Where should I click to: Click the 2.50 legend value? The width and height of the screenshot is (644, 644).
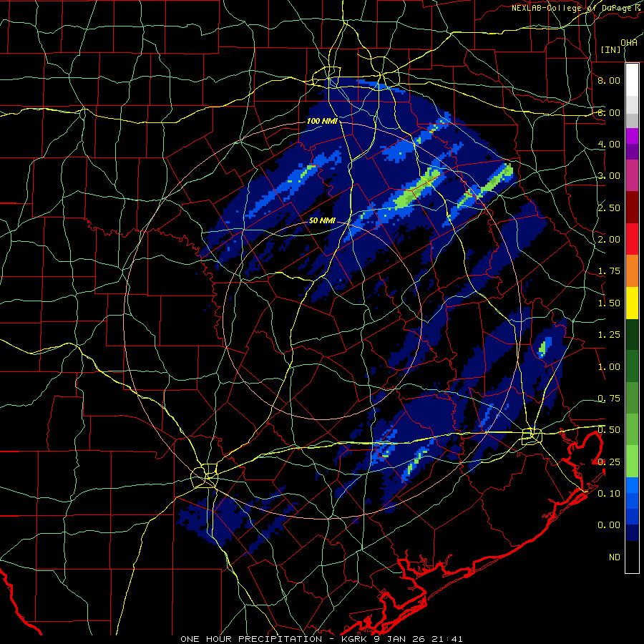pyautogui.click(x=609, y=208)
